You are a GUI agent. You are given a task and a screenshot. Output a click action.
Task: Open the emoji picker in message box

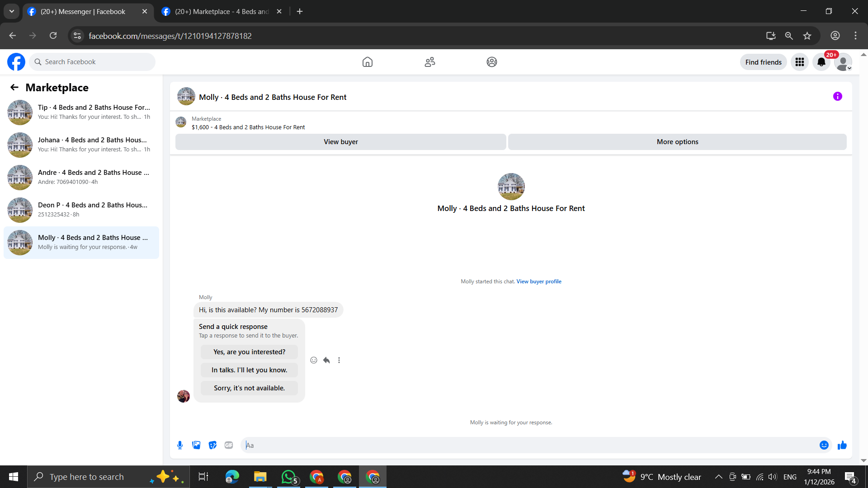point(824,445)
